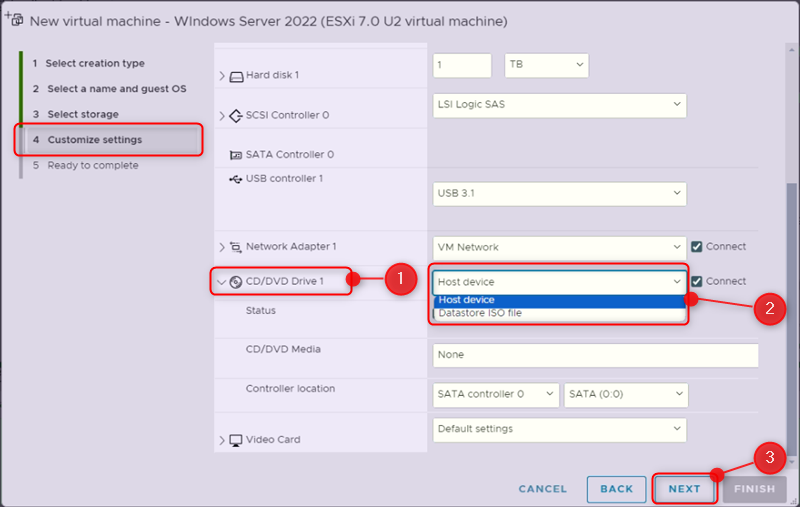Click the Video Card monitor icon
800x507 pixels.
236,440
